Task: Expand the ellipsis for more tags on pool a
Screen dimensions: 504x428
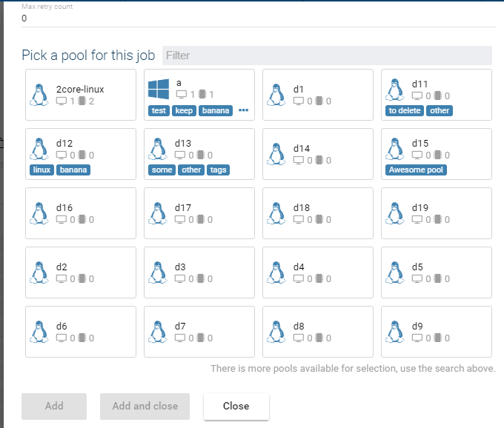Action: [x=243, y=111]
